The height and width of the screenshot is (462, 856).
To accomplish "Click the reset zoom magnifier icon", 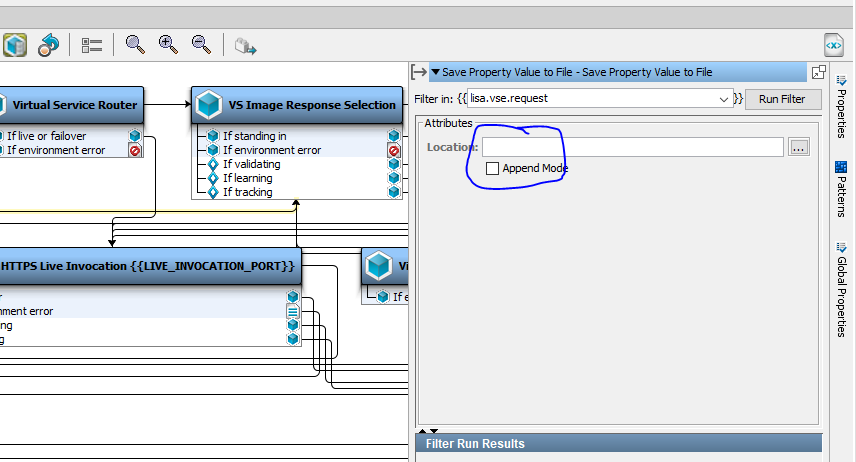I will tap(134, 45).
